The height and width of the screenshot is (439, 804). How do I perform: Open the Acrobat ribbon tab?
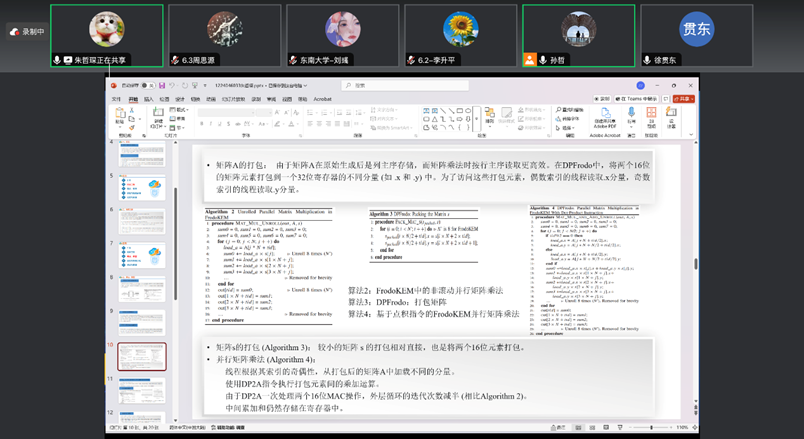[x=322, y=99]
